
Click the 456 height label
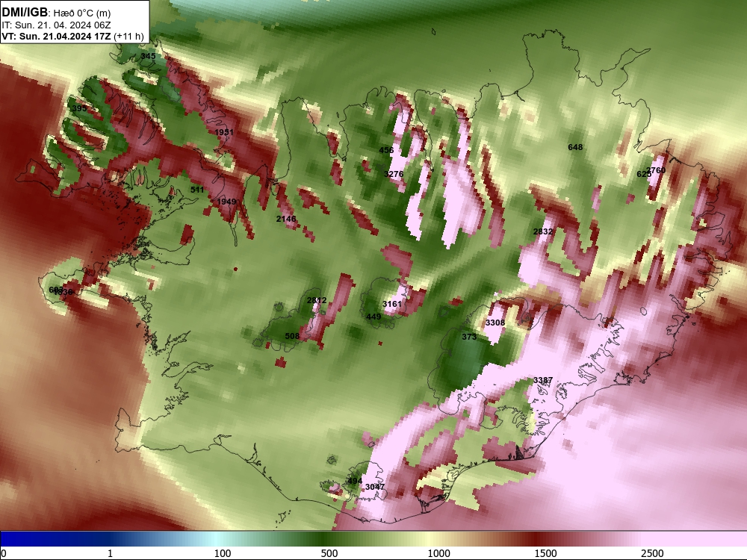pos(386,150)
